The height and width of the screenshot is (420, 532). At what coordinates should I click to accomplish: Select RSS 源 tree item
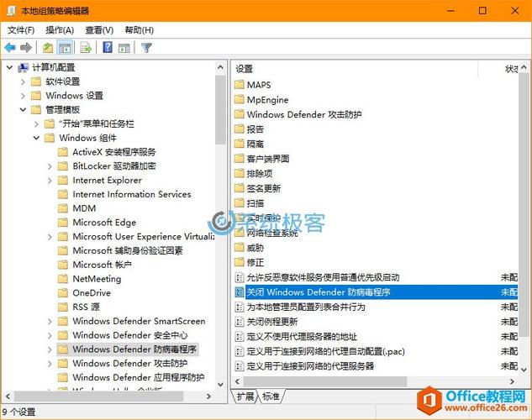(x=87, y=307)
